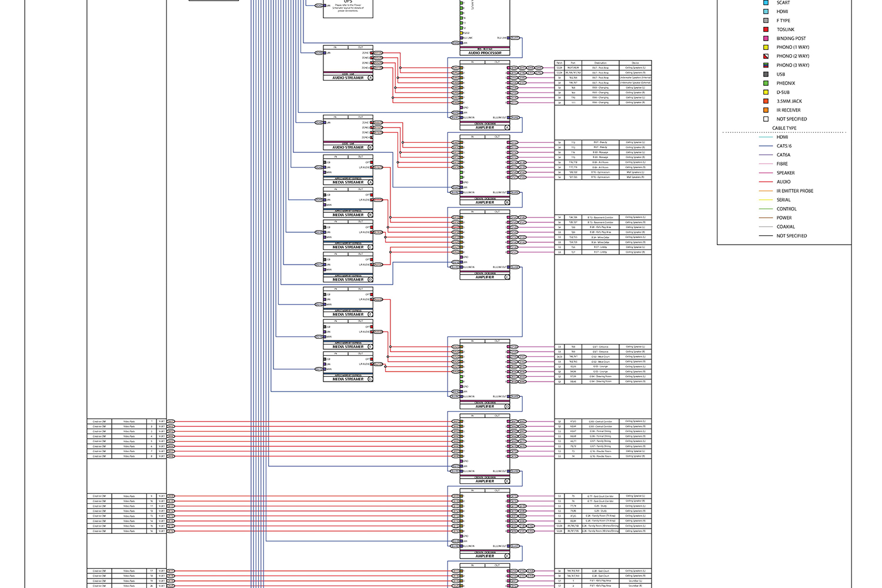Click the HDMI connector square swatch
Screen dimensions: 882x588
(766, 11)
